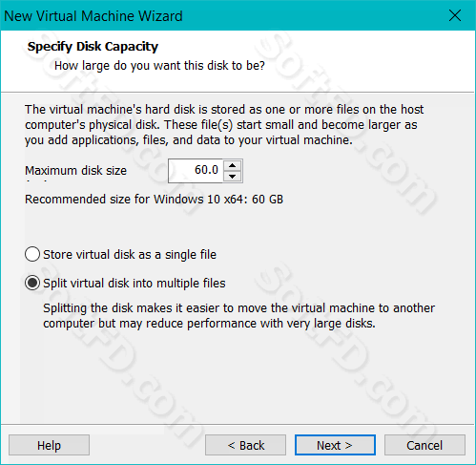Click empty area below the split disk description
This screenshot has width=476, height=465.
click(238, 375)
